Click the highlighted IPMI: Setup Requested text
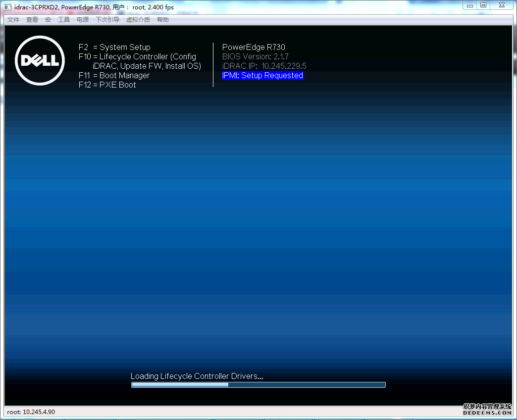The image size is (517, 420). click(x=262, y=76)
